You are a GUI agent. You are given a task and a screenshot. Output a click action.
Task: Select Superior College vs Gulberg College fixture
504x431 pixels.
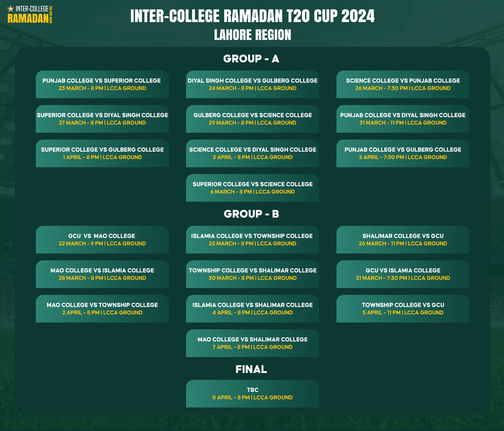click(102, 153)
